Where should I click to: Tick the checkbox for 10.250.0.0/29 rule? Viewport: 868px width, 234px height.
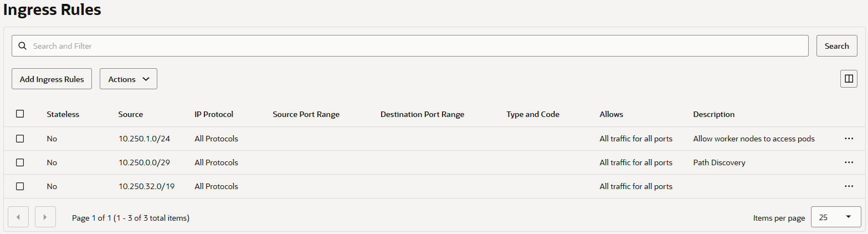click(x=20, y=162)
